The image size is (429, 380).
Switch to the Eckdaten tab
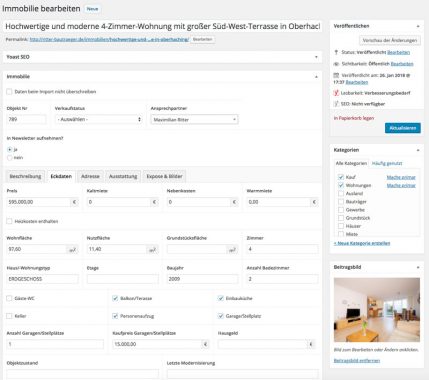point(61,176)
